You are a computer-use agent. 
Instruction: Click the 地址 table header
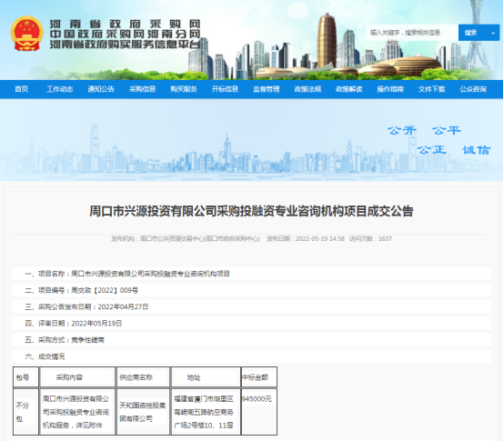206,377
